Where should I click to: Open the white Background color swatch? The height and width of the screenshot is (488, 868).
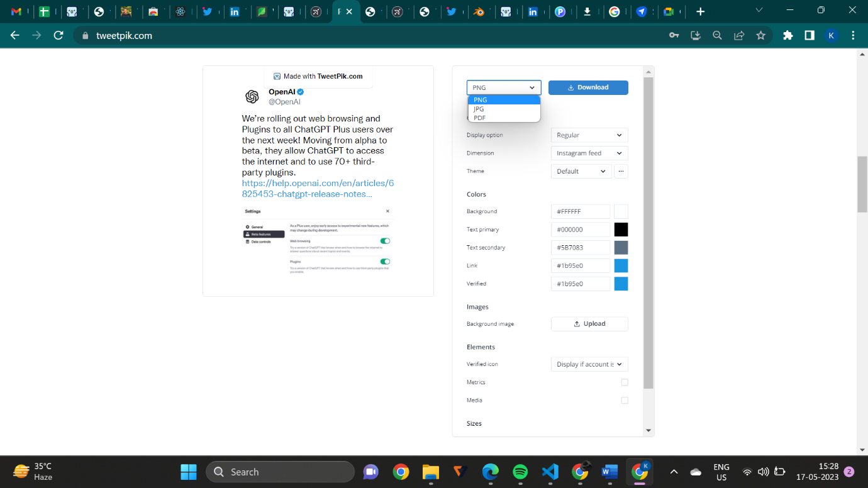621,212
